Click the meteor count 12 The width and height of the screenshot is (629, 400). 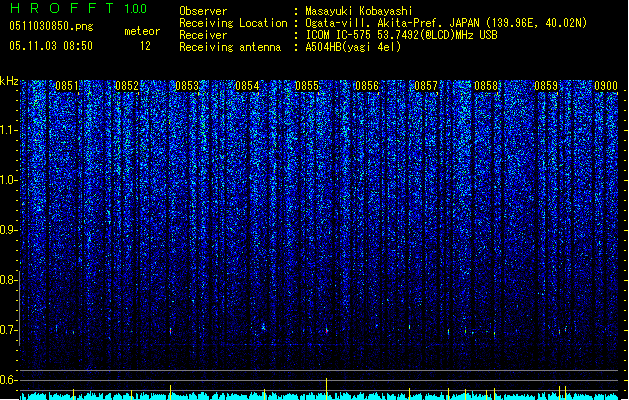(145, 46)
